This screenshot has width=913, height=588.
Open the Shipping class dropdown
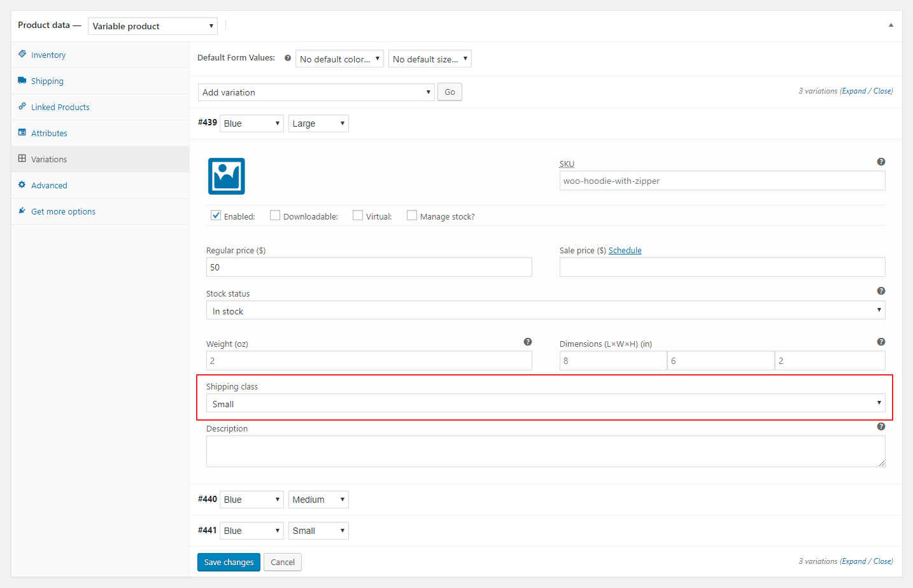point(544,403)
